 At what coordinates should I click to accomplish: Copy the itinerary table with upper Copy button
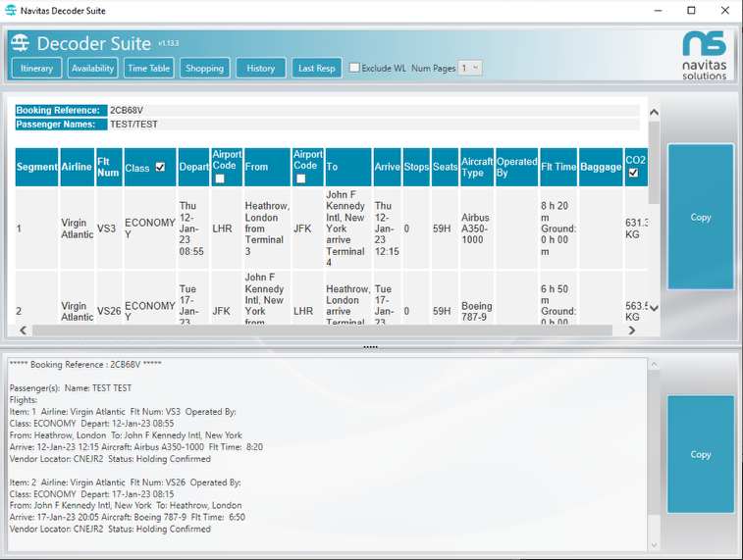coord(701,218)
